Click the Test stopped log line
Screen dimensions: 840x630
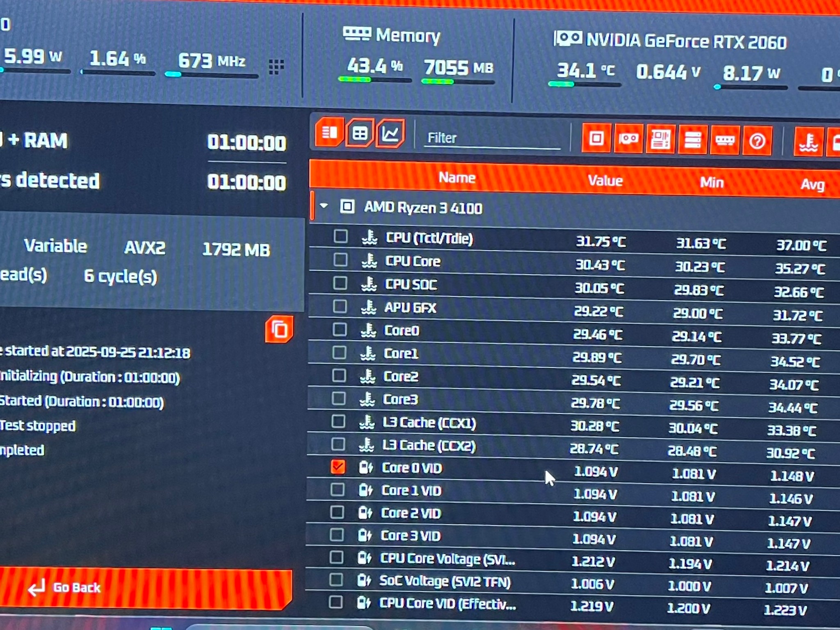tap(38, 426)
